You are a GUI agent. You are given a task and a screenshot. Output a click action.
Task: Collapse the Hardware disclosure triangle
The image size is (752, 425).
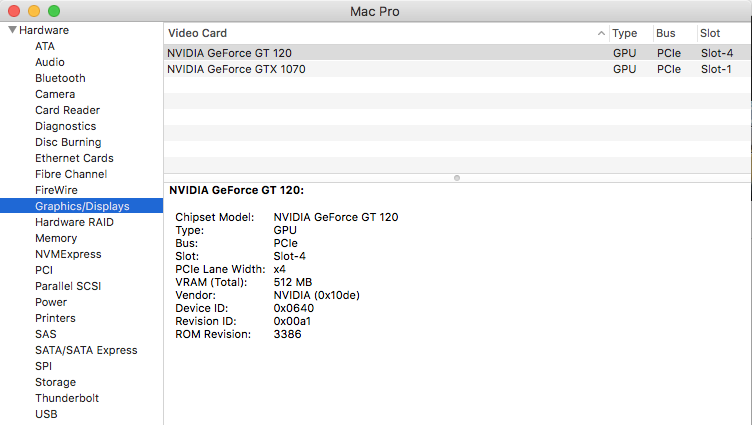point(12,30)
